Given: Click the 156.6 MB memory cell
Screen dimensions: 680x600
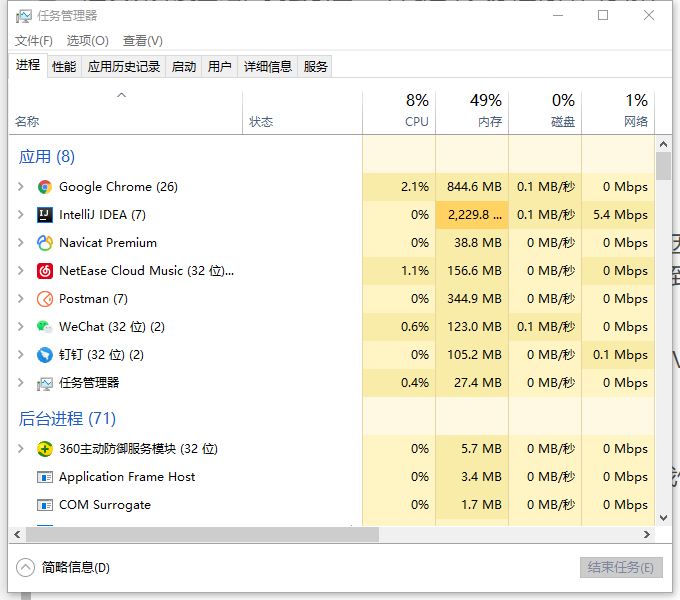Looking at the screenshot, I should [474, 271].
